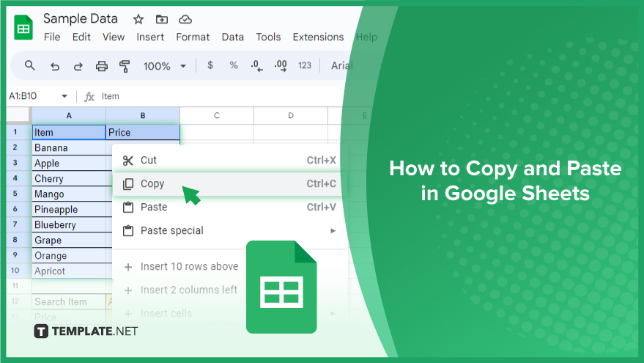Open the search menus magnifier
Screen dimensions: 644x363
29,65
